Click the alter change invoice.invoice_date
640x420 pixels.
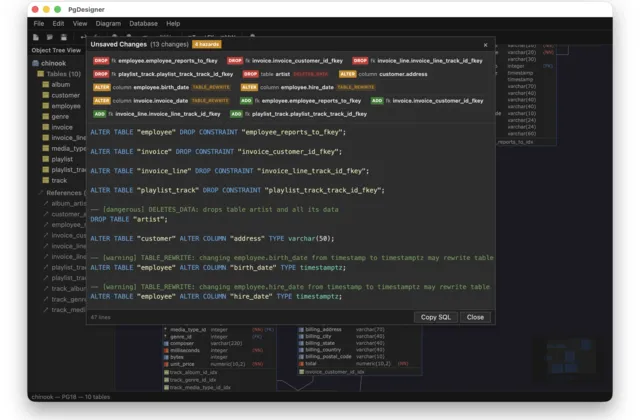tap(161, 100)
